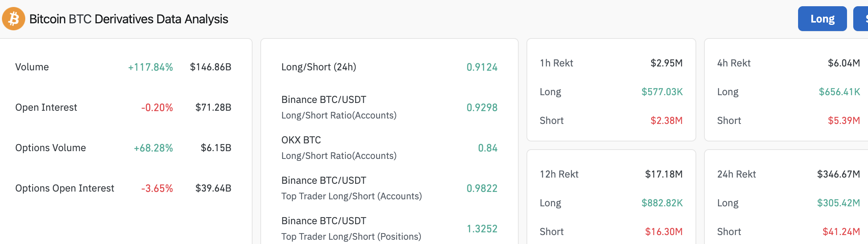Screen dimensions: 868x244
Task: Click the 24h Rekt long value $305.42M
Action: point(838,203)
